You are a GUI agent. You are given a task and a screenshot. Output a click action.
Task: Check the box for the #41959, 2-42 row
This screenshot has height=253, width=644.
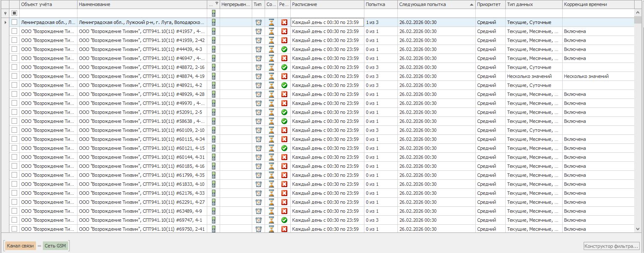(14, 40)
